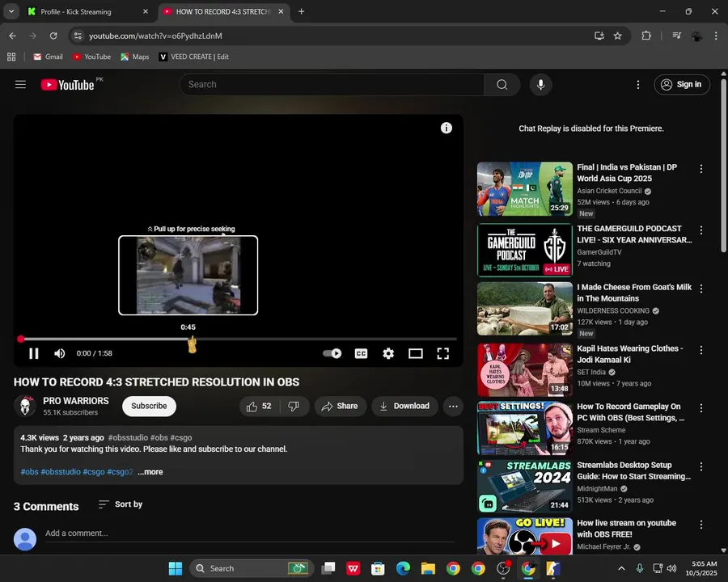This screenshot has height=582, width=728.
Task: Bookmark this page with star icon
Action: click(x=617, y=36)
